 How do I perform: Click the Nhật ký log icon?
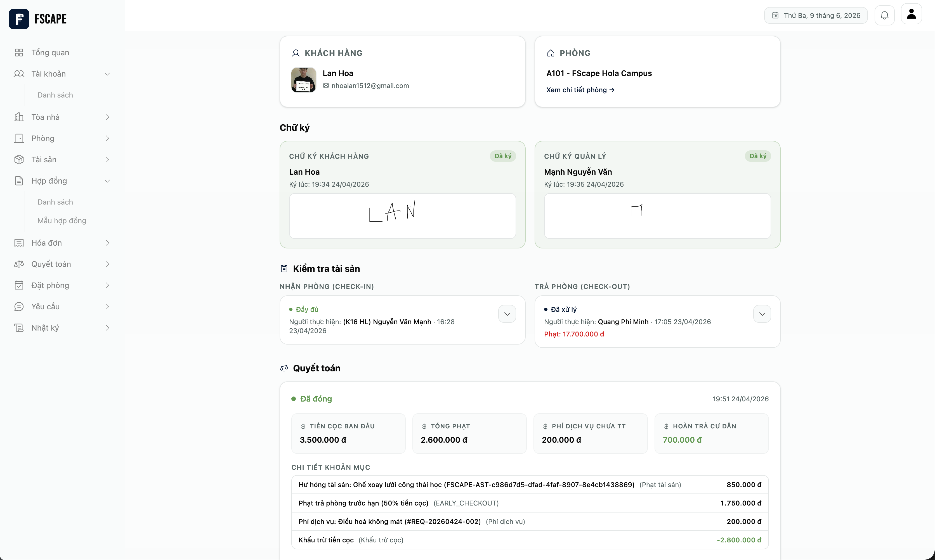(x=19, y=328)
